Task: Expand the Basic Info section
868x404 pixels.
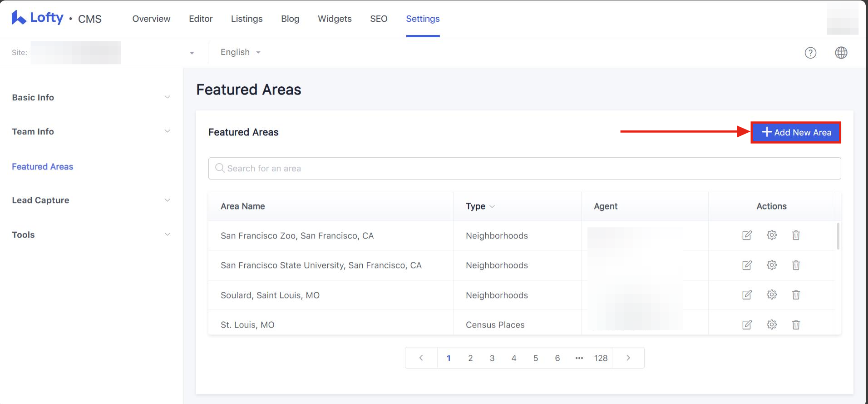Action: point(91,97)
